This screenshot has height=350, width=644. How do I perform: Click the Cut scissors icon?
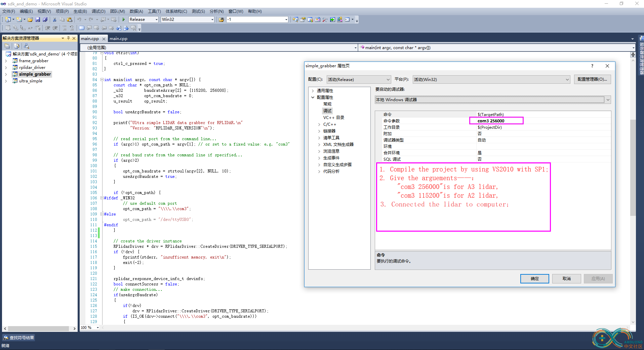[x=54, y=20]
